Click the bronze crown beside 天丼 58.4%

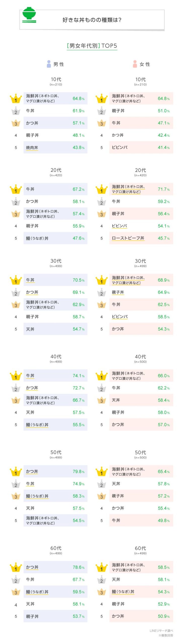click(102, 400)
